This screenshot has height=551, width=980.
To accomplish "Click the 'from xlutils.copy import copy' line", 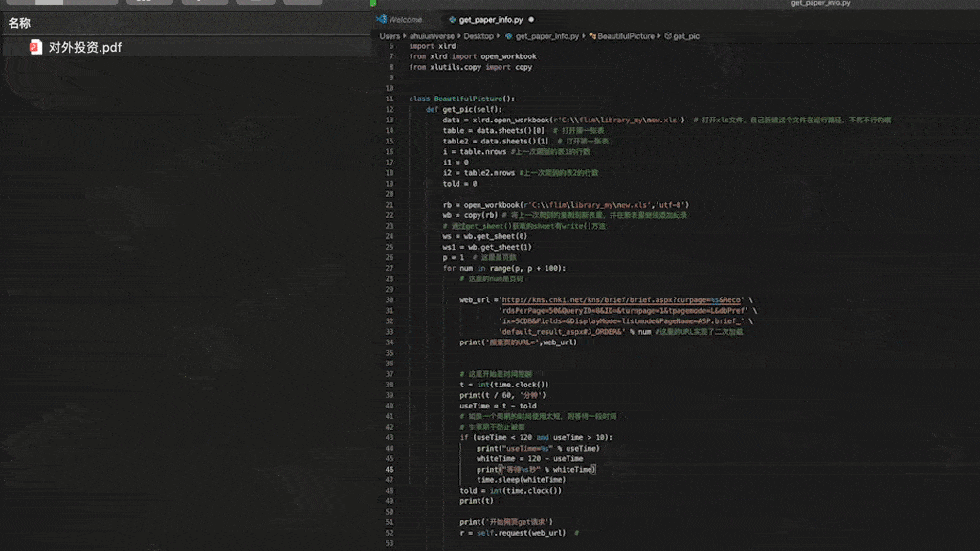I will click(x=471, y=67).
